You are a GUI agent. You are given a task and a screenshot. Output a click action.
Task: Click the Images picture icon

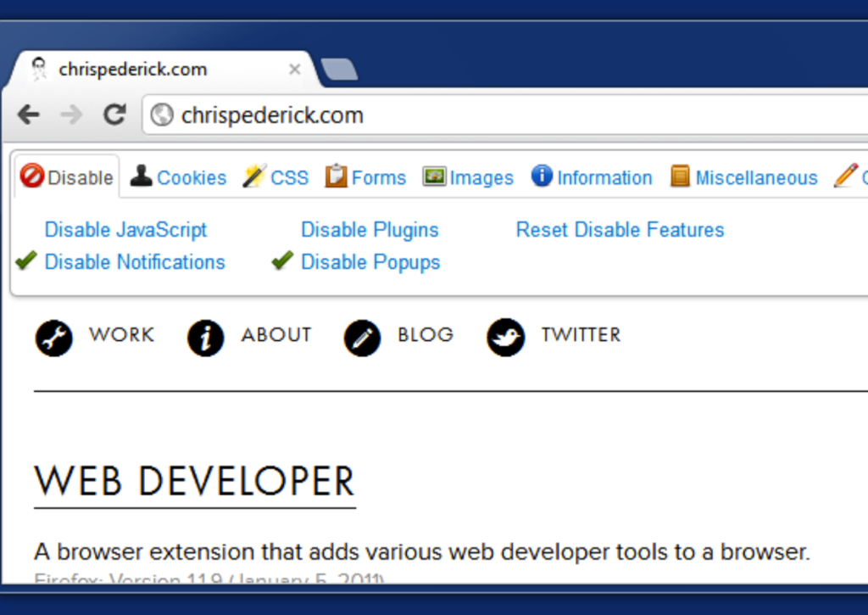pyautogui.click(x=434, y=176)
